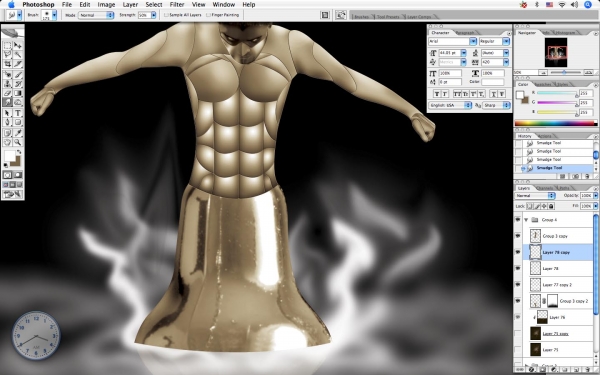Toggle lock all button in Layers panel
This screenshot has width=600, height=375.
pyautogui.click(x=551, y=206)
